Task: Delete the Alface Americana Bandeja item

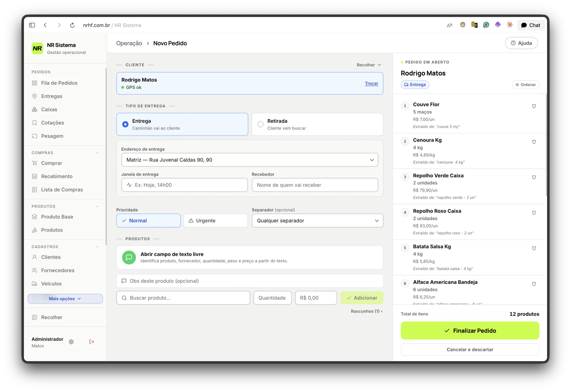Action: tap(534, 284)
